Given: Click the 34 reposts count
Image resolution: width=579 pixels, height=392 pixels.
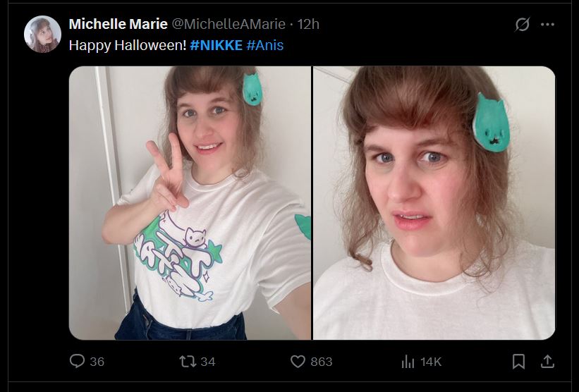Looking at the screenshot, I should (208, 362).
